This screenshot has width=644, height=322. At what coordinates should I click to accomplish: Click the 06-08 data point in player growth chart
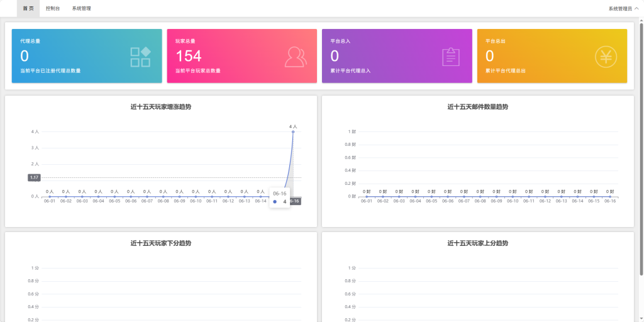point(163,197)
